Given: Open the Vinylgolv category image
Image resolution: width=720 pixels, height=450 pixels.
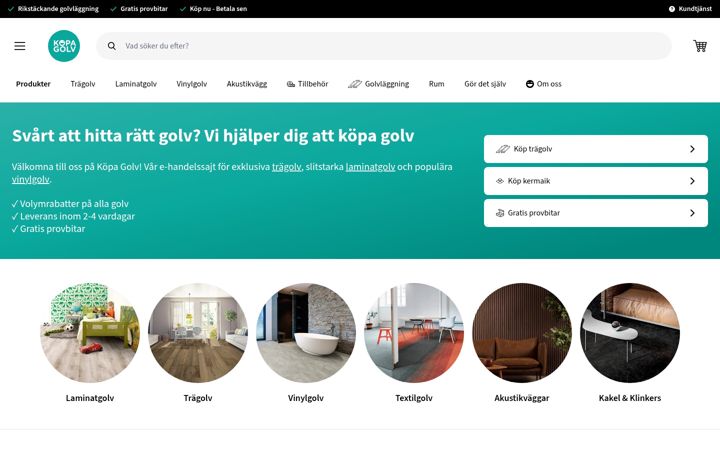Looking at the screenshot, I should [x=306, y=332].
